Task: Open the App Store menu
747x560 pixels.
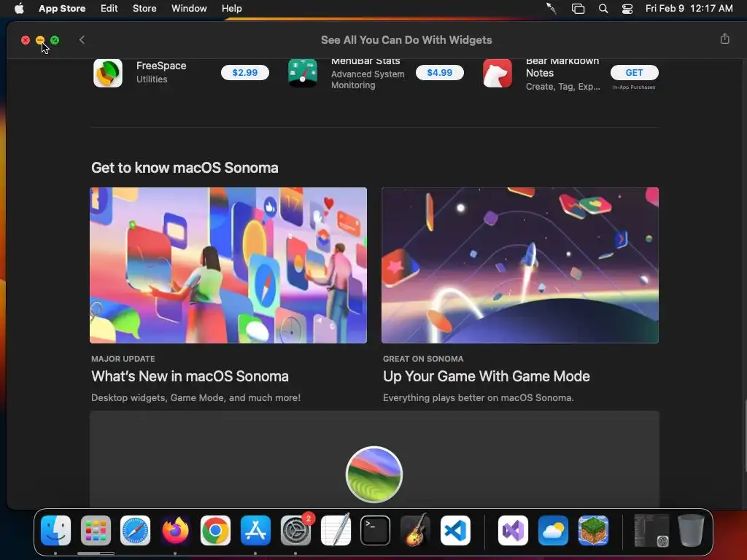Action: pos(62,8)
